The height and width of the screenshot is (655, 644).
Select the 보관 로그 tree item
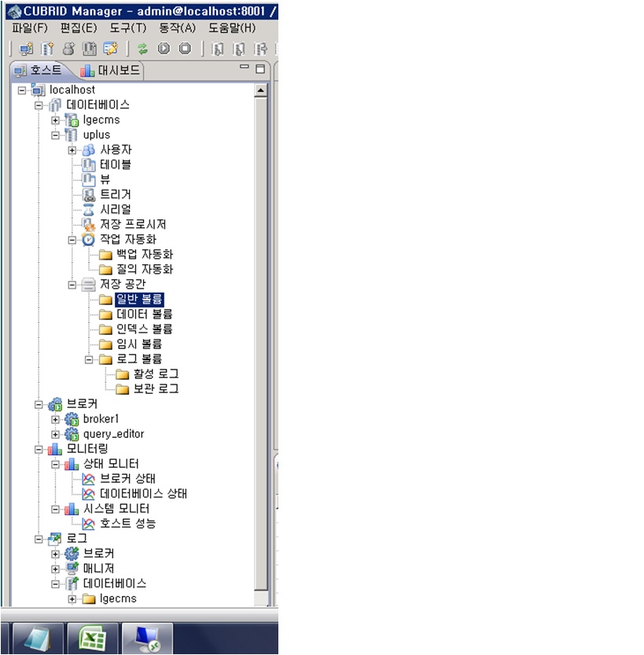tap(156, 389)
